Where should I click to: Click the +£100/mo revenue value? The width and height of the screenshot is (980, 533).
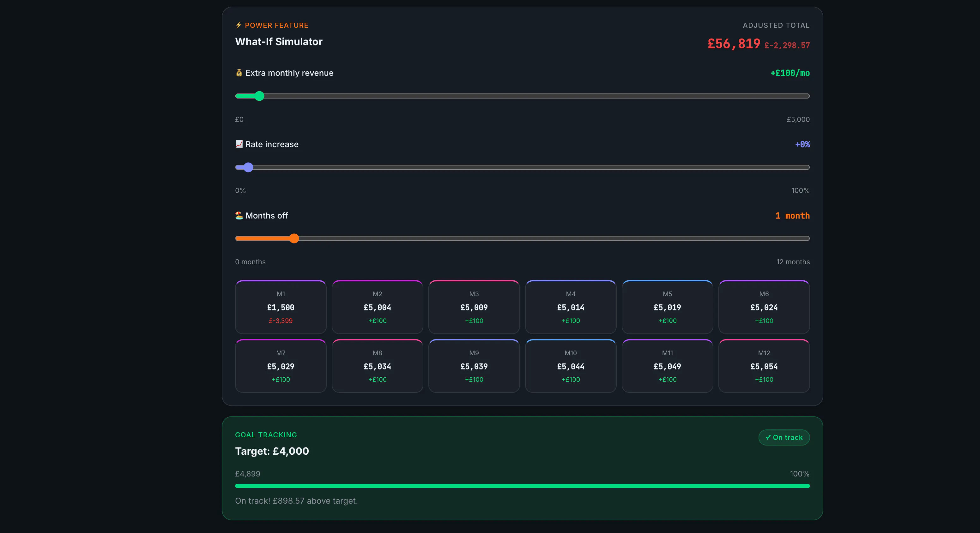point(790,73)
